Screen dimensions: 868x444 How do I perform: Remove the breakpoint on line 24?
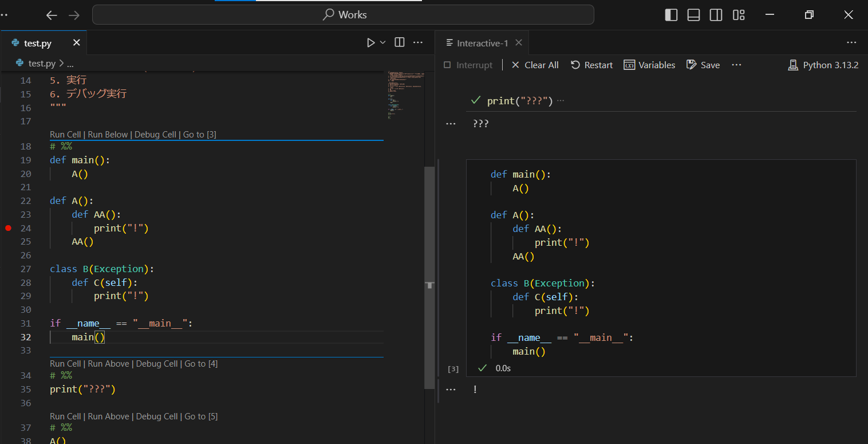click(x=8, y=228)
